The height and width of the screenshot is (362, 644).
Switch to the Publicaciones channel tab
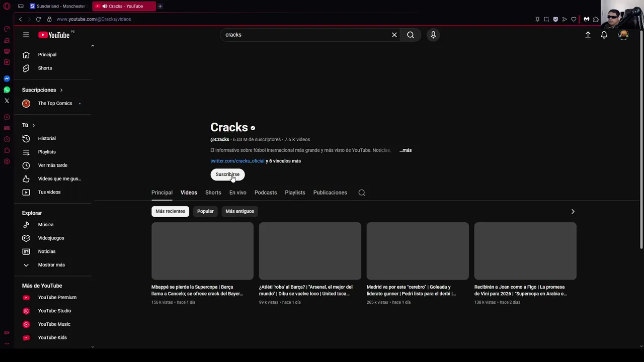(x=330, y=193)
